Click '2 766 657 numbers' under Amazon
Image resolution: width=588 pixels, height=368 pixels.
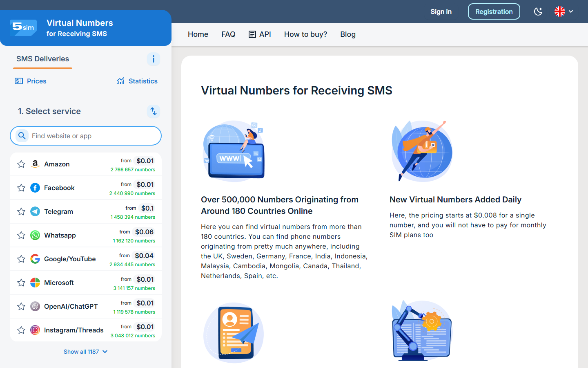click(x=133, y=170)
